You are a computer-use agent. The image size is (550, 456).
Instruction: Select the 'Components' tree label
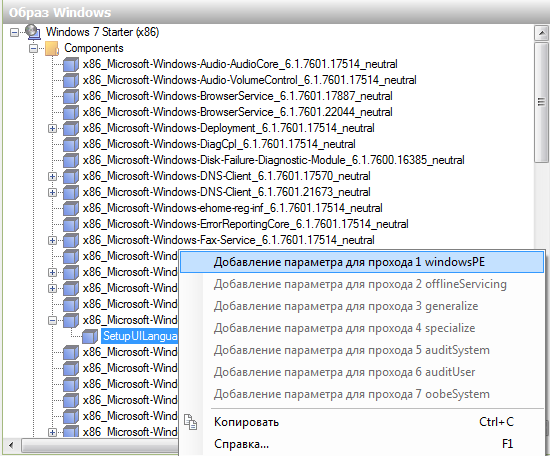(94, 48)
